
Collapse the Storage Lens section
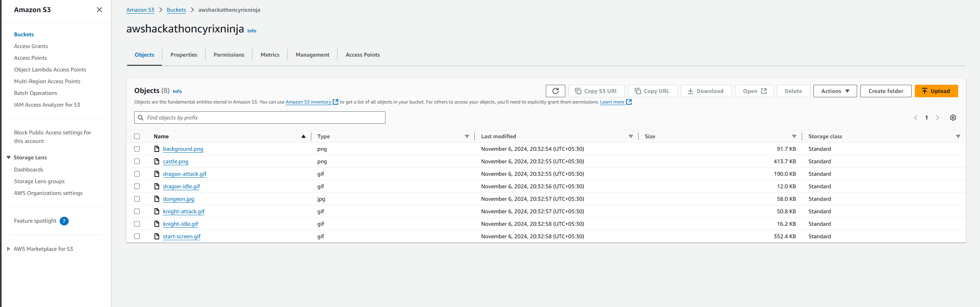[9, 157]
